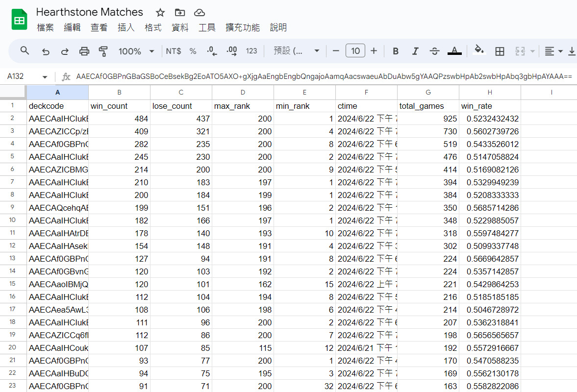Open the 格式 menu

pyautogui.click(x=153, y=27)
